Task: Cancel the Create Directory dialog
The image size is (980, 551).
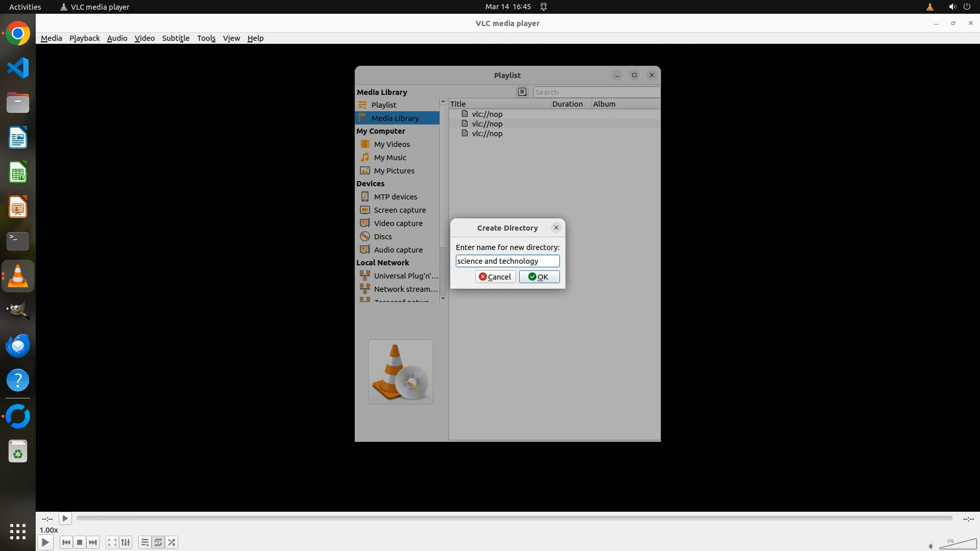Action: (x=495, y=277)
